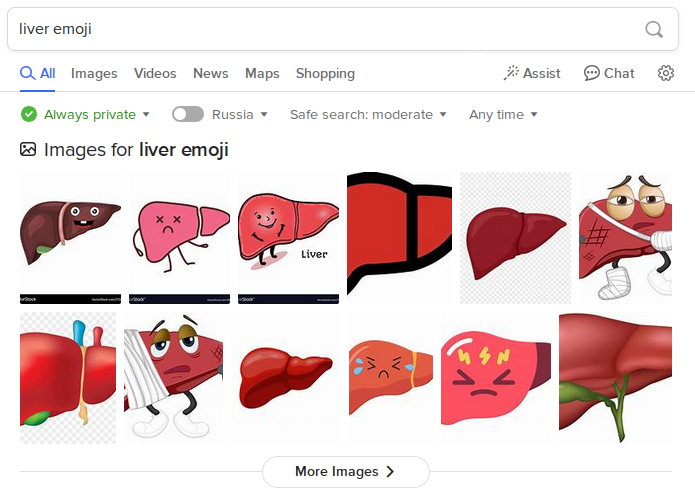This screenshot has width=695, height=489.
Task: Open the Images for liver emoji link
Action: click(136, 150)
